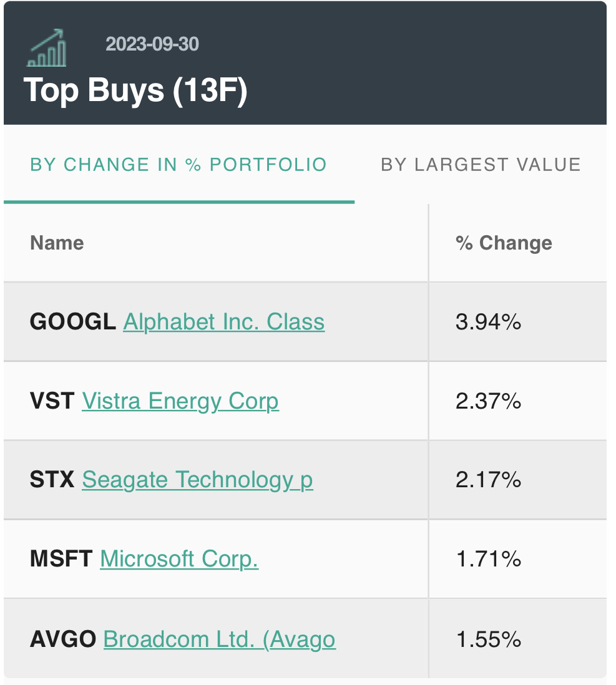
Task: Click the 1.71% change value for Microsoft
Action: click(x=488, y=558)
